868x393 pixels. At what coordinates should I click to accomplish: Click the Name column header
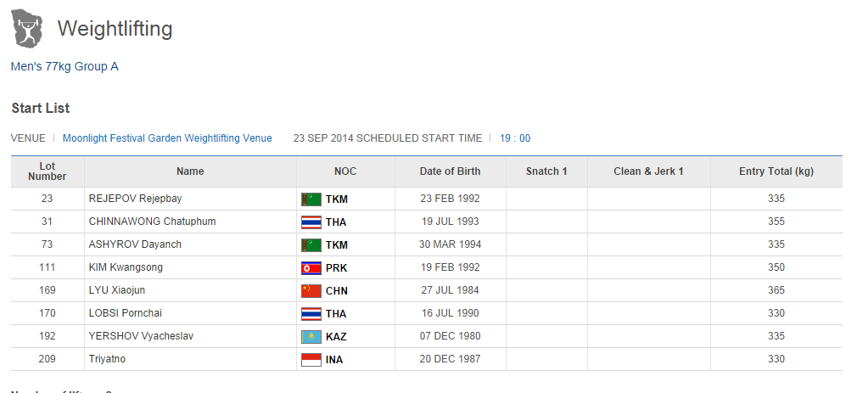(190, 171)
